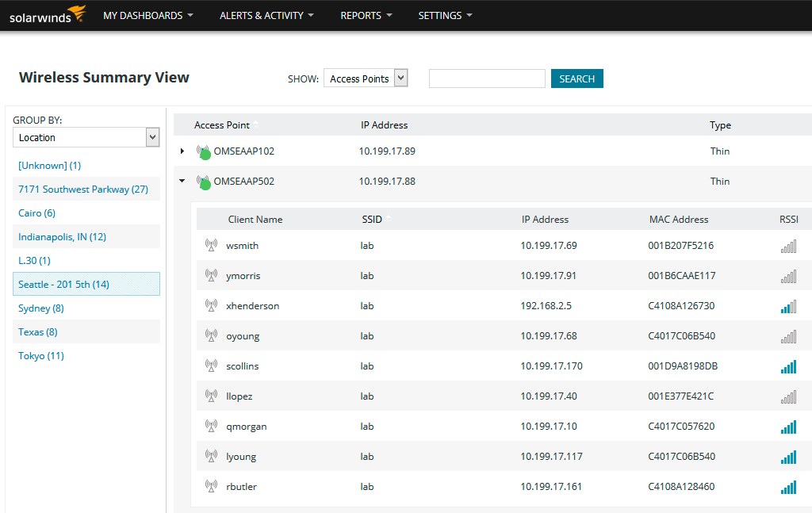Click the client name scollins
Screen dimensions: 812x513
point(243,366)
